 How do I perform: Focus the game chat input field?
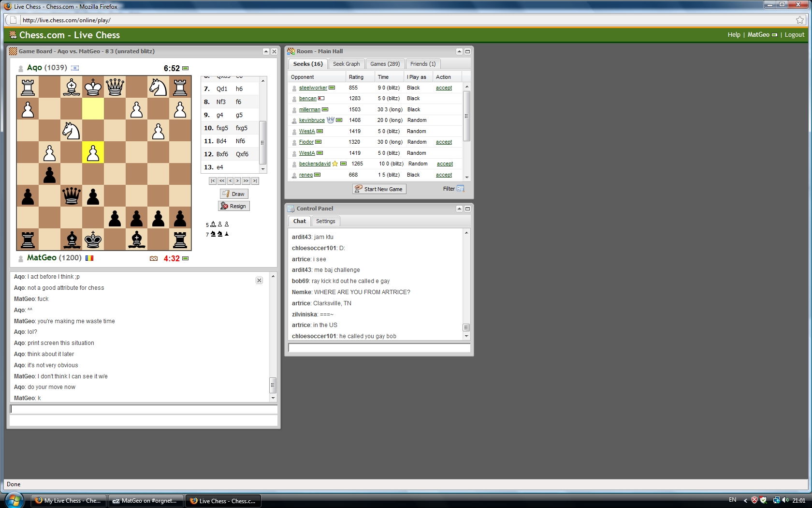tap(144, 409)
